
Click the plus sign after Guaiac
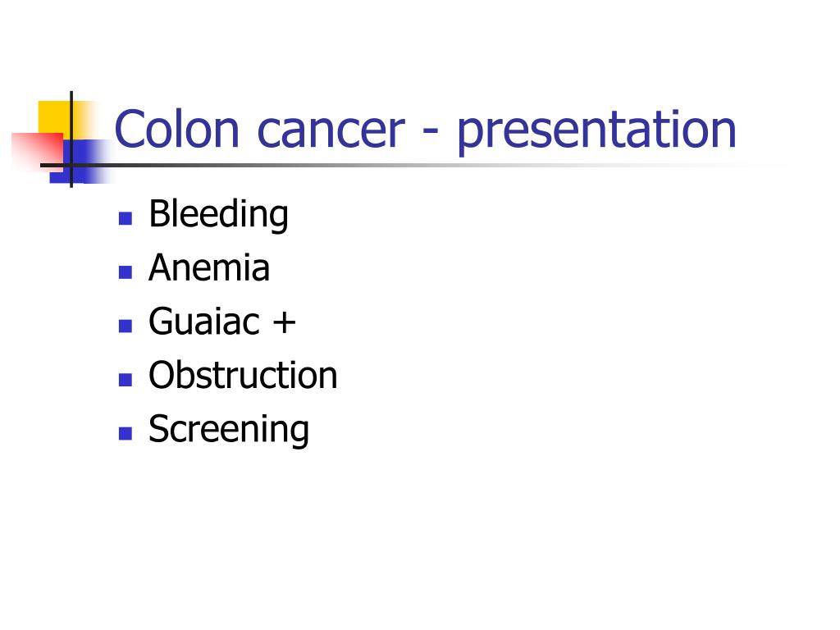click(x=284, y=322)
